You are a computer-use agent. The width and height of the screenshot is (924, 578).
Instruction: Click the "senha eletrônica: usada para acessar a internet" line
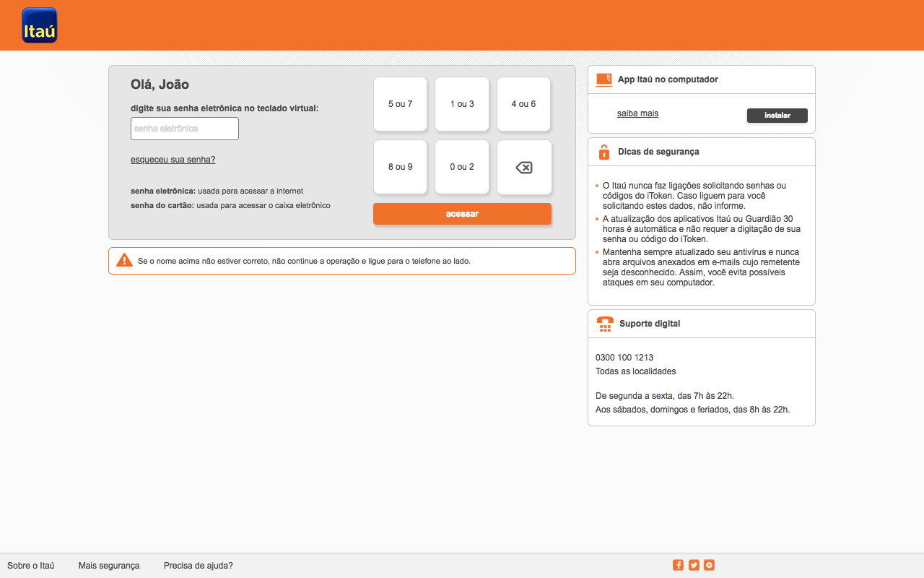pyautogui.click(x=217, y=191)
